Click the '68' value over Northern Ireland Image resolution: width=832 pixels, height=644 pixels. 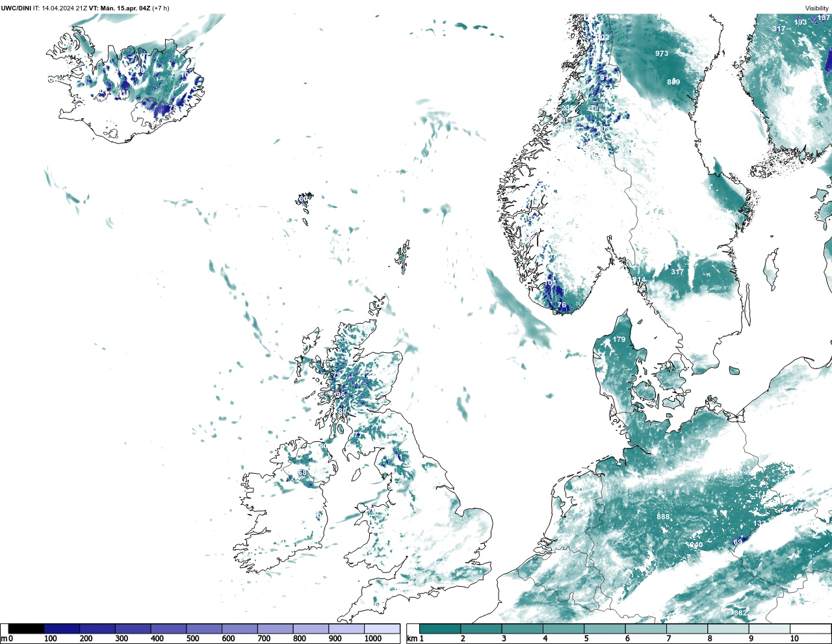302,472
